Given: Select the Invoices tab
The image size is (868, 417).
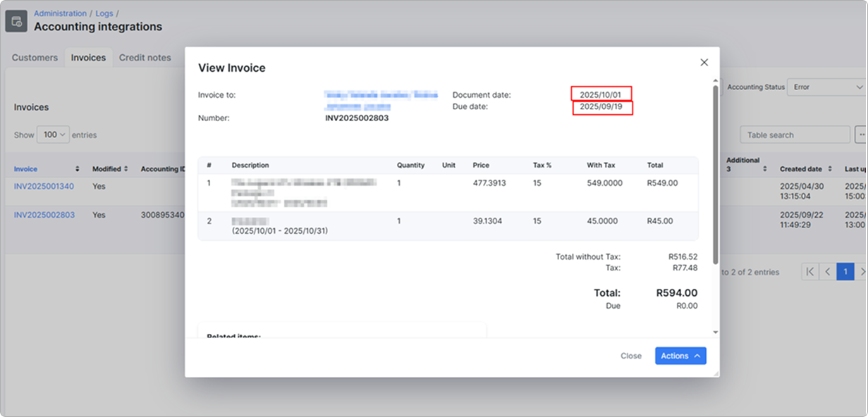Looking at the screenshot, I should tap(88, 58).
